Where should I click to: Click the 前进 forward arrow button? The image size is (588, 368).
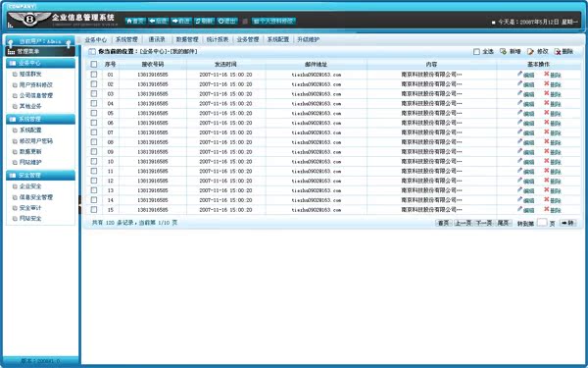tap(181, 21)
